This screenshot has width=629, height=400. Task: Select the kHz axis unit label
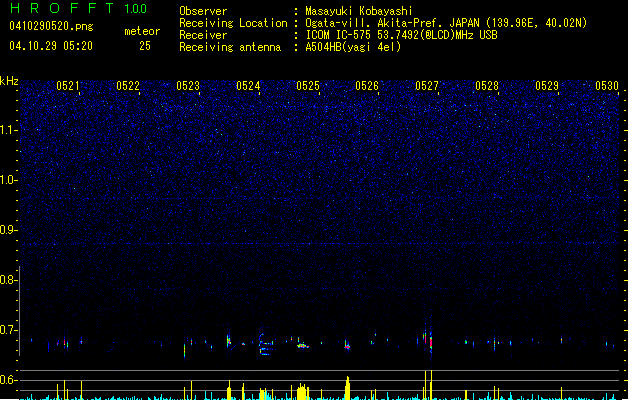(x=9, y=81)
